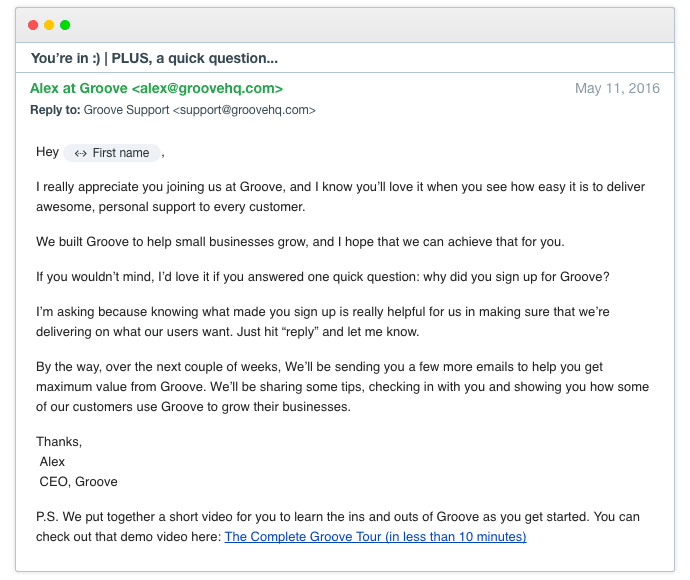Screen dimensions: 690x580
Task: Click the May 11, 2016 date
Action: 617,88
